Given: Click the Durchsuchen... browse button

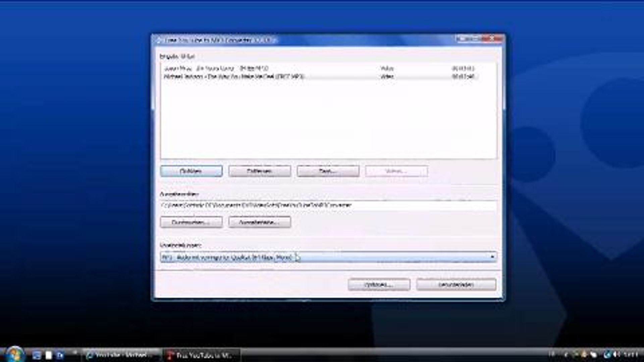Looking at the screenshot, I should click(191, 222).
